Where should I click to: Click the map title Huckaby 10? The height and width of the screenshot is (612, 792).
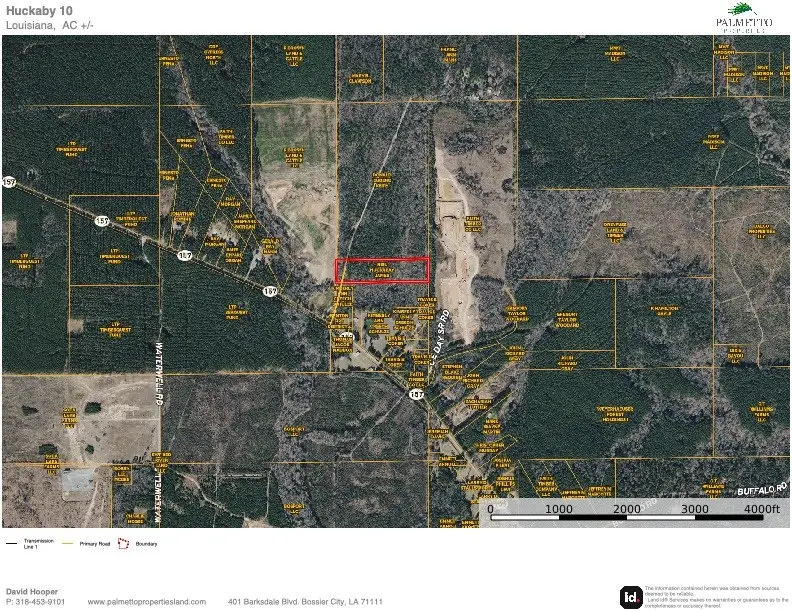coord(39,11)
